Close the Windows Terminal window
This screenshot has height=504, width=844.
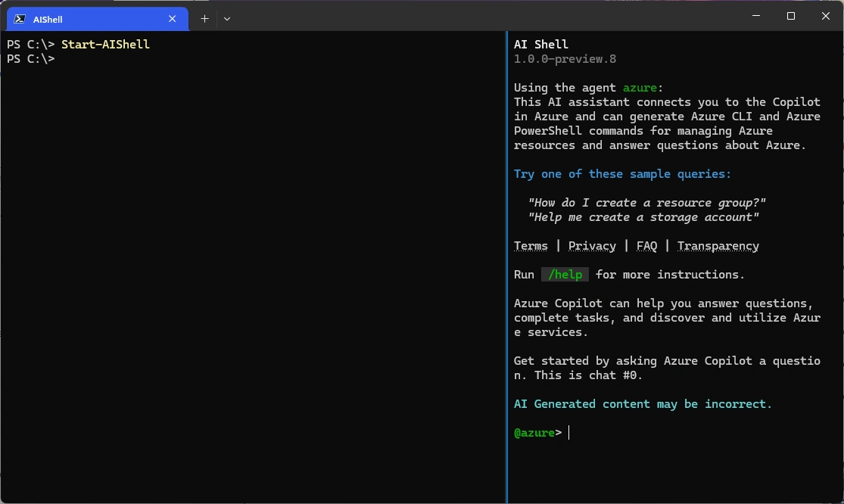coord(826,16)
